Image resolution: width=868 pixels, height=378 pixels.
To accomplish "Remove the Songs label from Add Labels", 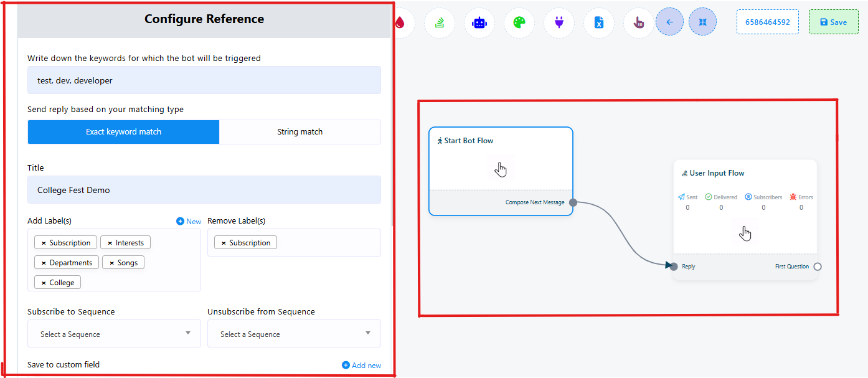I will (112, 263).
